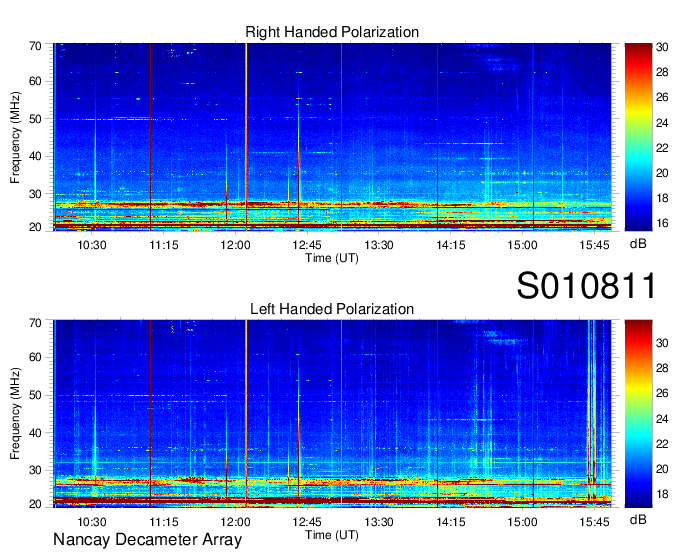
Task: Select the 24 dB label on Left Handed color bar
Action: click(662, 419)
